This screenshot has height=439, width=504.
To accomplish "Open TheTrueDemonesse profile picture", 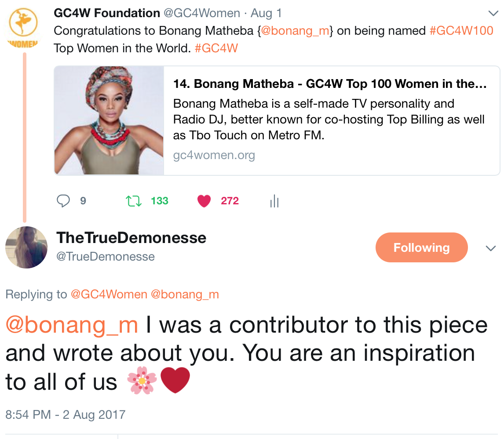I will [26, 247].
